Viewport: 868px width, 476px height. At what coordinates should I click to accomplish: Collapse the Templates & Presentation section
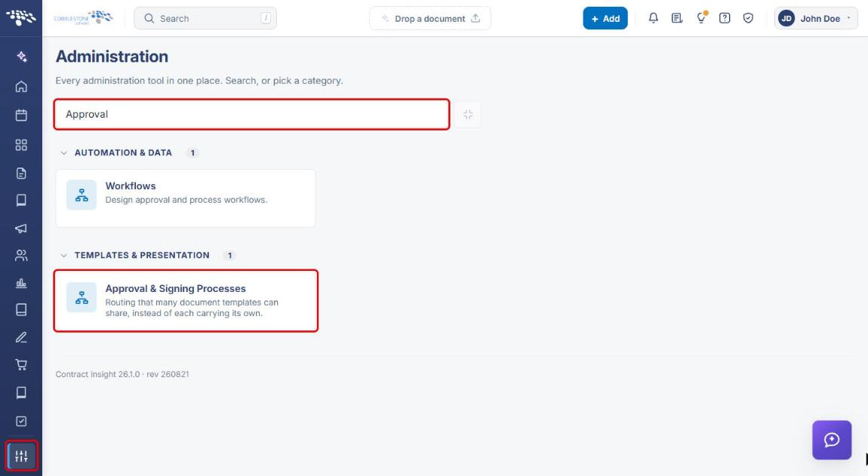click(63, 255)
